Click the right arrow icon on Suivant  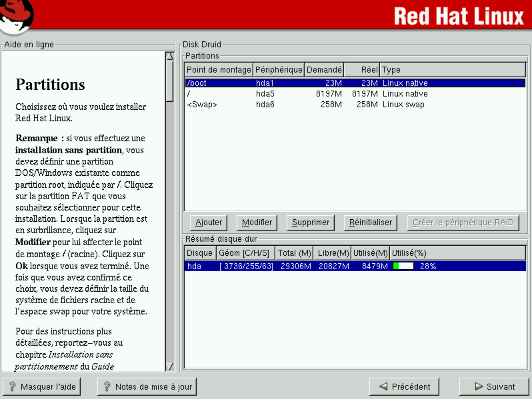tap(479, 386)
